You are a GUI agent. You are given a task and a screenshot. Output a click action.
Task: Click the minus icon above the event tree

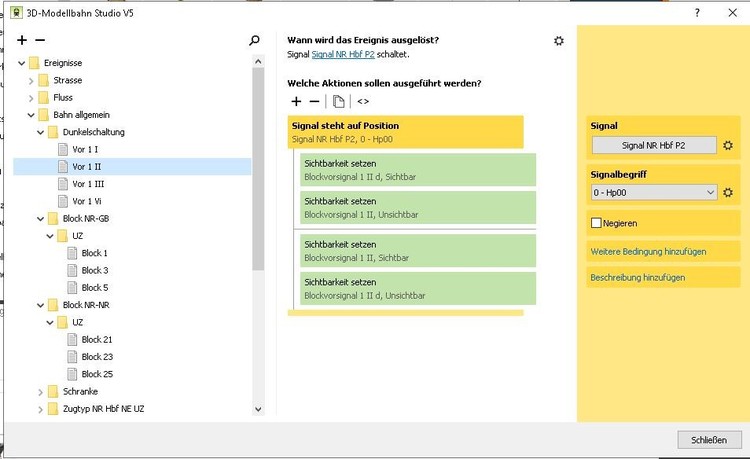[40, 41]
